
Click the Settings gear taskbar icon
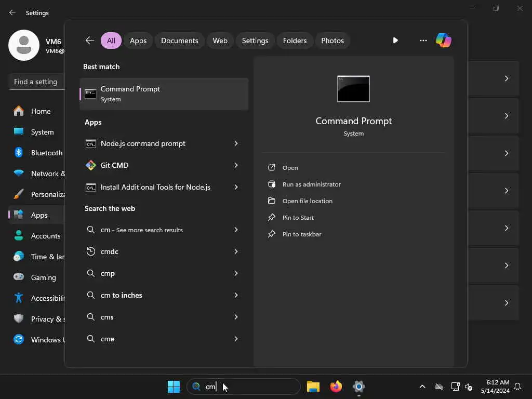tap(358, 387)
